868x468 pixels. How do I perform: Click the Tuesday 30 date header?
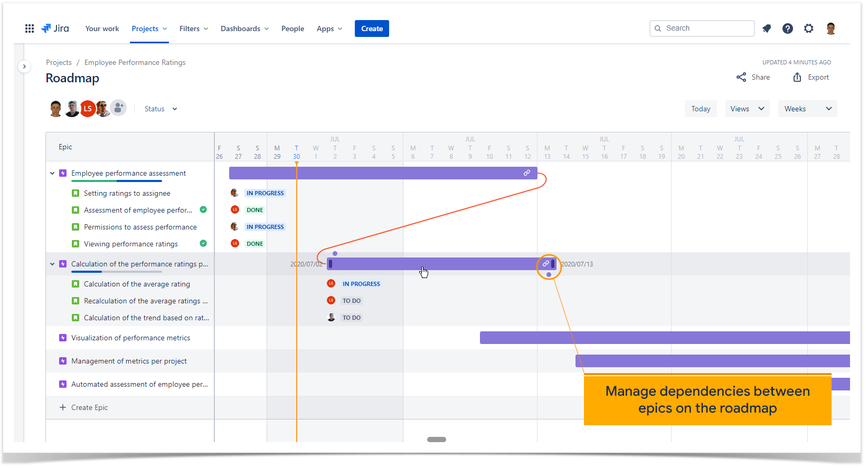pyautogui.click(x=296, y=152)
